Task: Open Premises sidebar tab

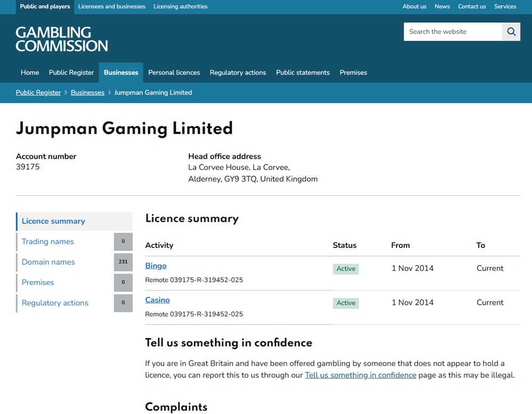Action: coord(65,283)
